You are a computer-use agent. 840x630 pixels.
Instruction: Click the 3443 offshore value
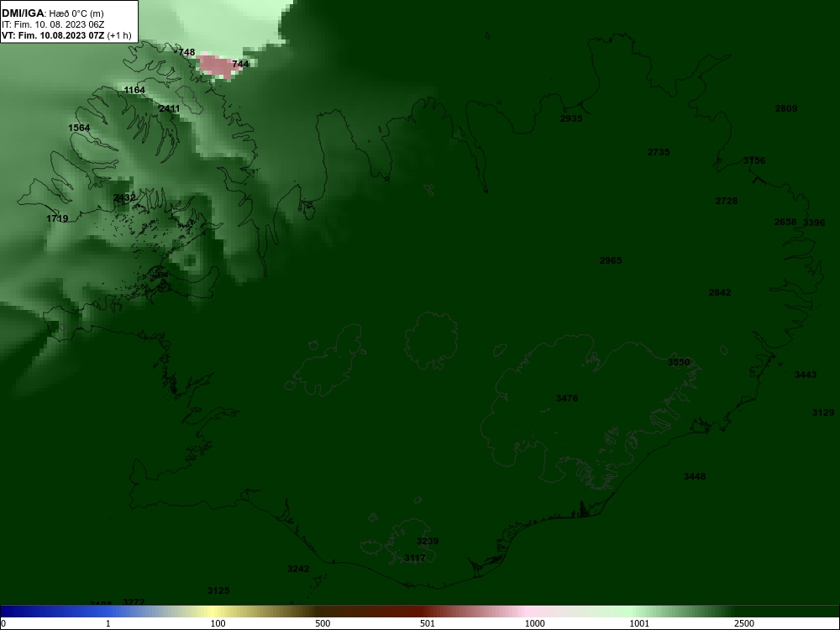(806, 375)
